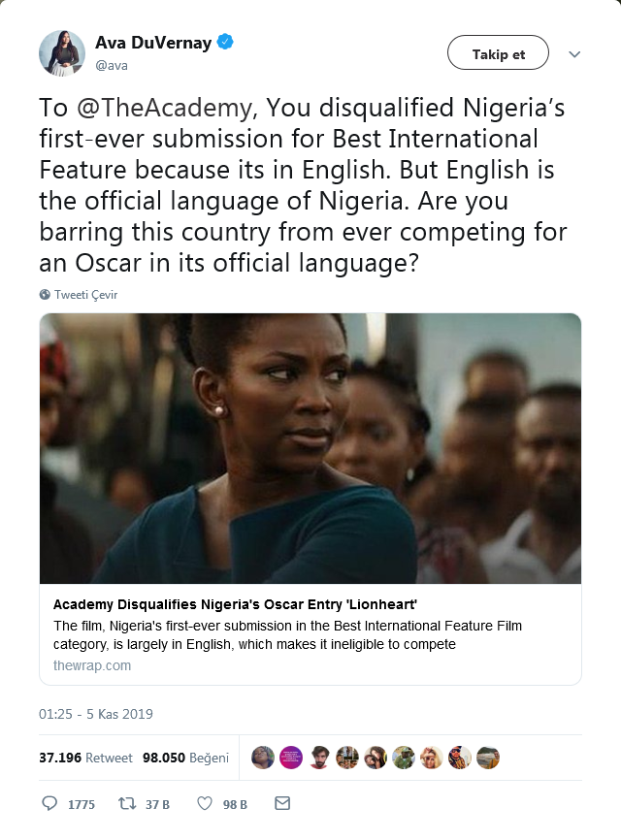Open the 37.196 Retweet list
The image size is (621, 840).
tap(87, 757)
